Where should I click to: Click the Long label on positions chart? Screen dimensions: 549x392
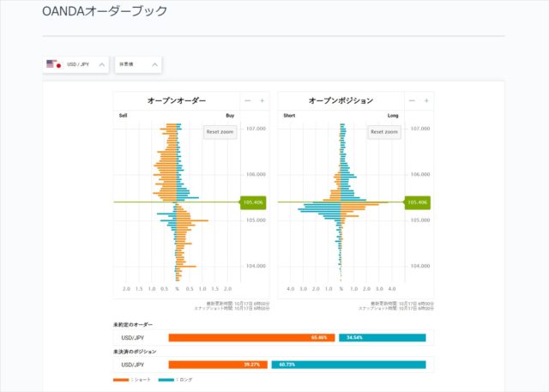[393, 116]
